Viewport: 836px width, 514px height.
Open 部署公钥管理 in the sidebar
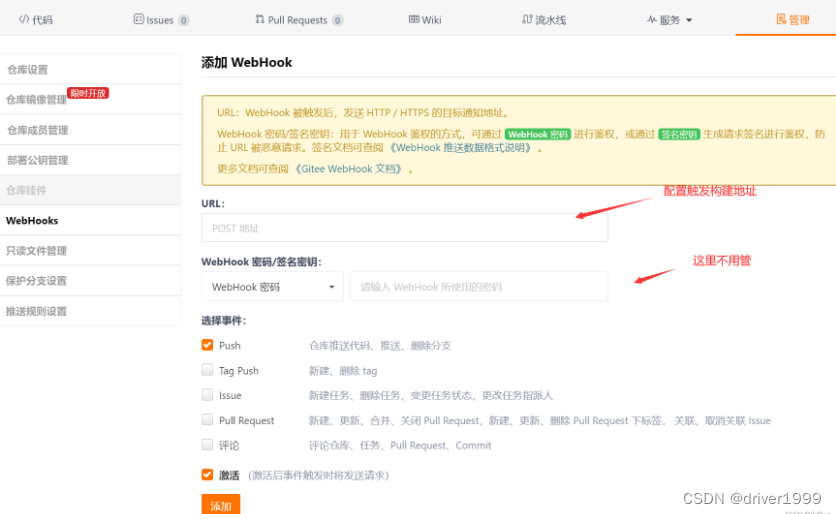[x=90, y=160]
